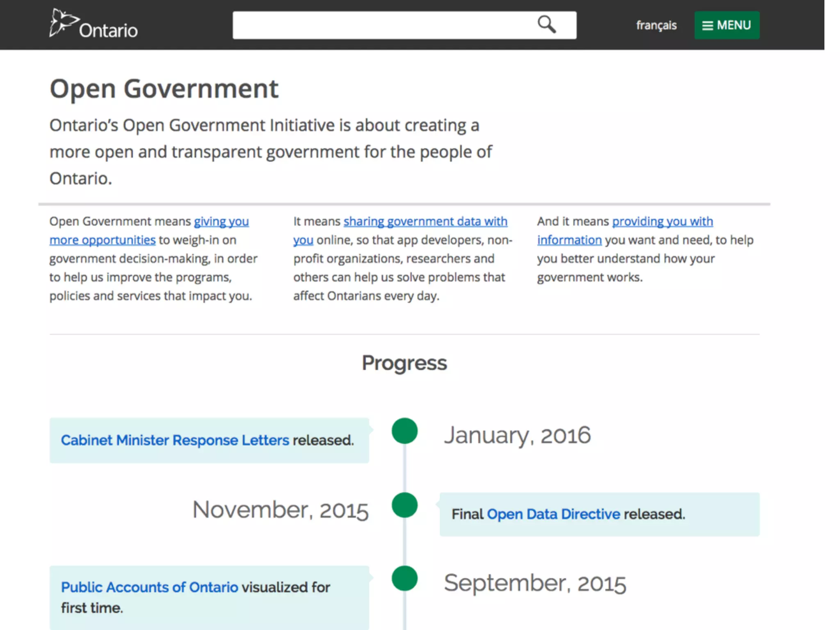The width and height of the screenshot is (840, 630).
Task: Click the January 2016 timeline dot
Action: coord(404,431)
